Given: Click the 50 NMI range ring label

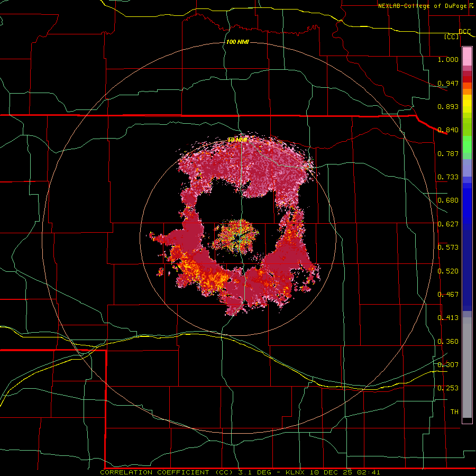Looking at the screenshot, I should click(x=237, y=140).
